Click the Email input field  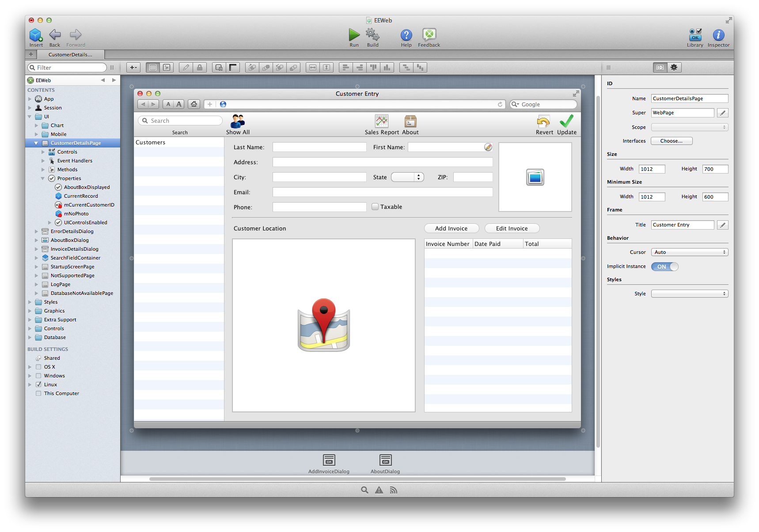pyautogui.click(x=383, y=192)
